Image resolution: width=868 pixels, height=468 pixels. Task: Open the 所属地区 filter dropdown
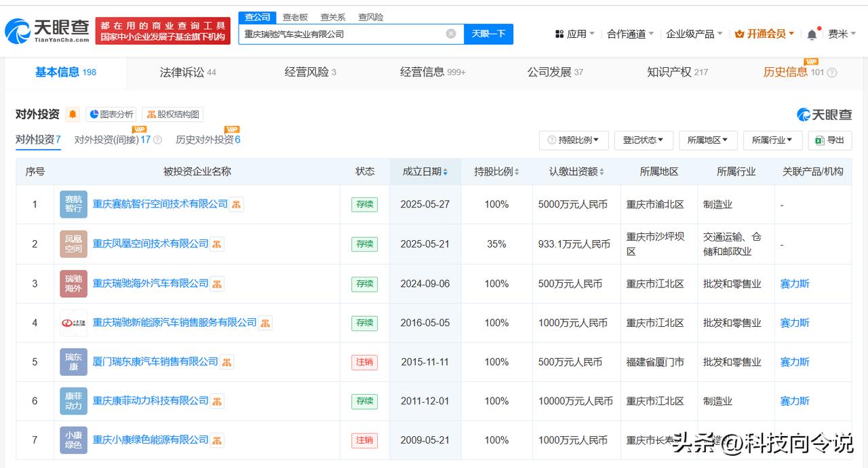tap(708, 140)
